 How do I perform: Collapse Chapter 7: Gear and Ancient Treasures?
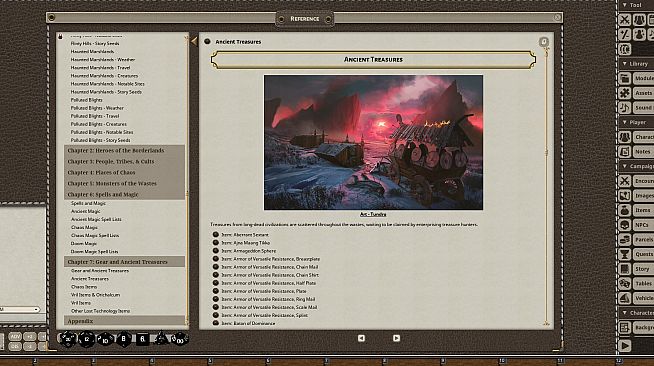click(x=124, y=262)
